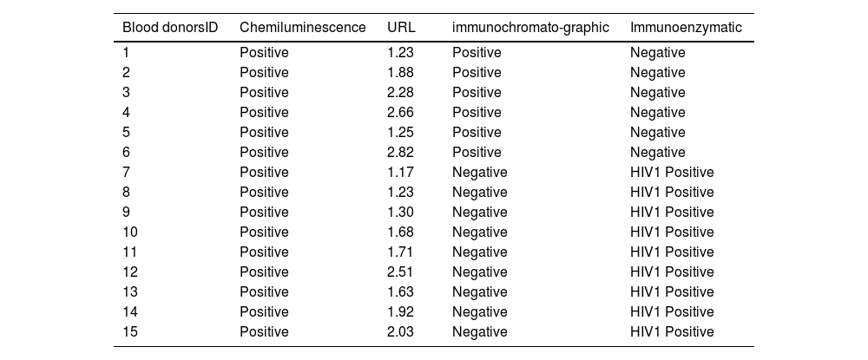Screen dimensions: 868x360
Task: Click blood donor ID 15
Action: 130,331
